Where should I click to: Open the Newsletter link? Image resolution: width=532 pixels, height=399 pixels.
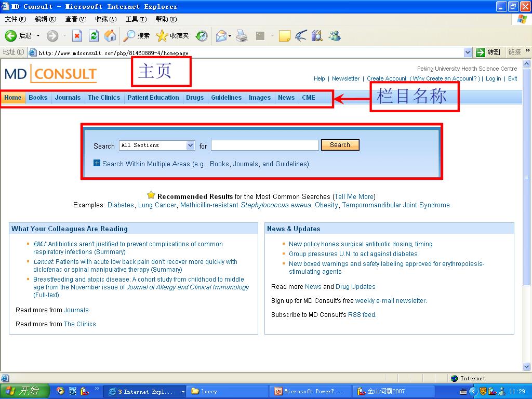[345, 78]
